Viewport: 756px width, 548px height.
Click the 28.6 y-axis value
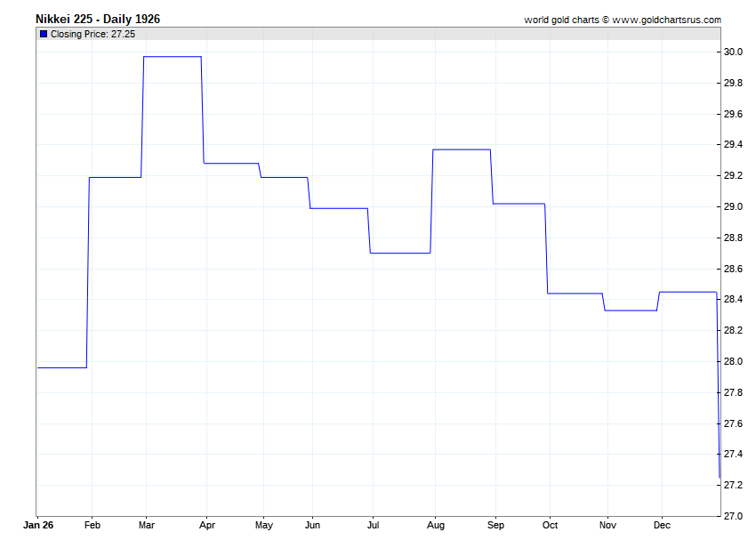733,269
